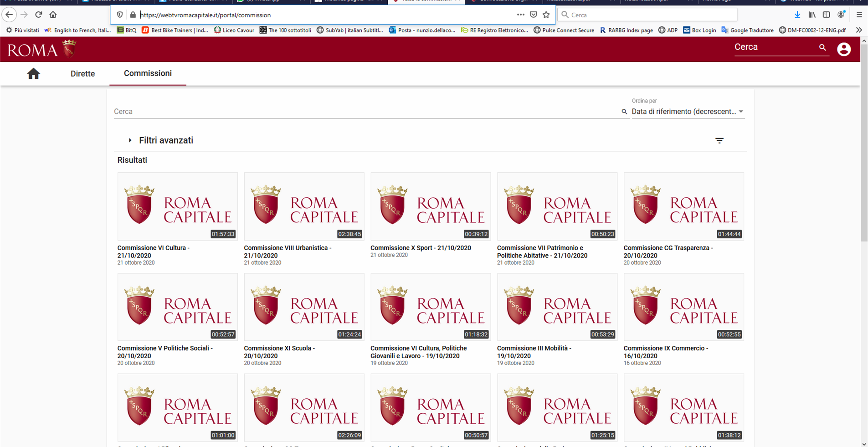Open Google Traduttore bookmark
This screenshot has height=447, width=868.
747,30
